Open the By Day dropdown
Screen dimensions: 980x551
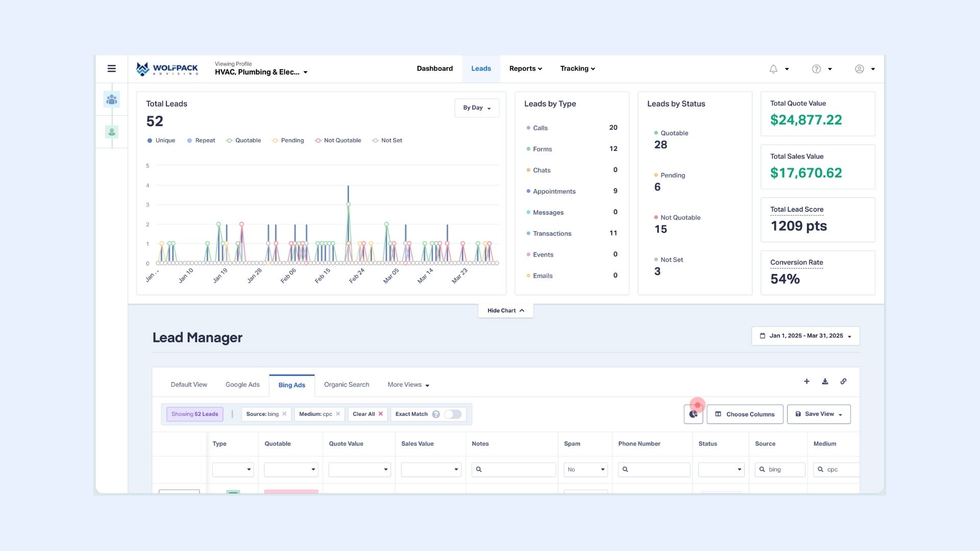[476, 108]
